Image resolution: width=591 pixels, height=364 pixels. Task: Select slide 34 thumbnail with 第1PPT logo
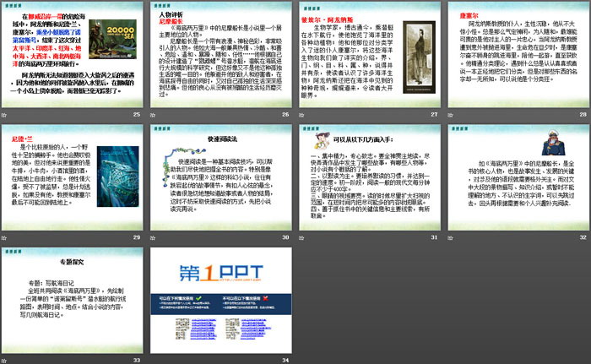[x=221, y=301]
